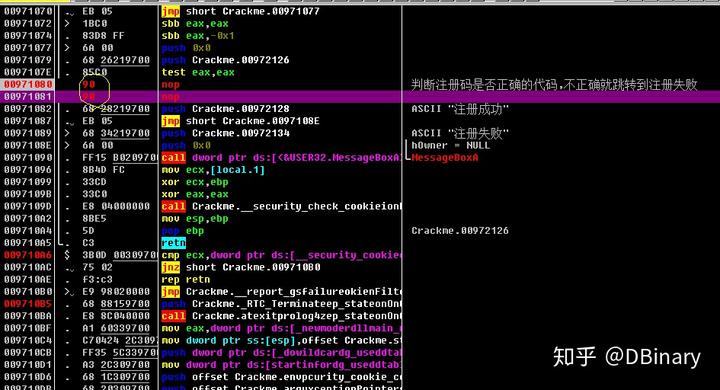Select the hOwner = NULL argument comment
This screenshot has width=720, height=390.
450,145
